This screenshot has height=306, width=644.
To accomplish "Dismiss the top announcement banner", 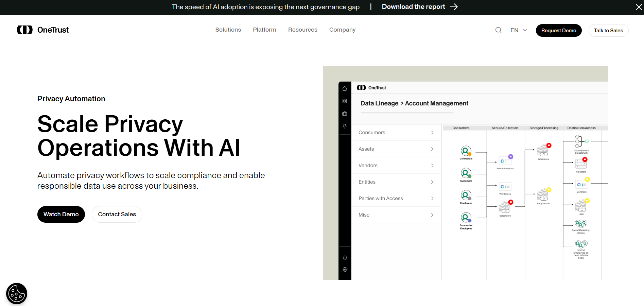I will pos(639,7).
